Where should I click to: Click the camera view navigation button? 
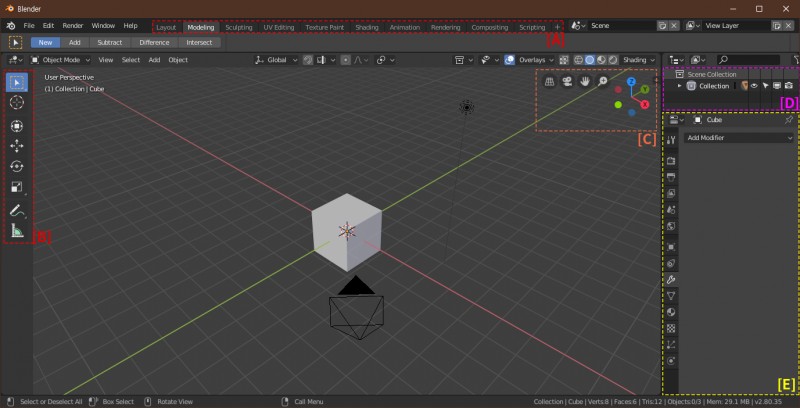click(567, 81)
